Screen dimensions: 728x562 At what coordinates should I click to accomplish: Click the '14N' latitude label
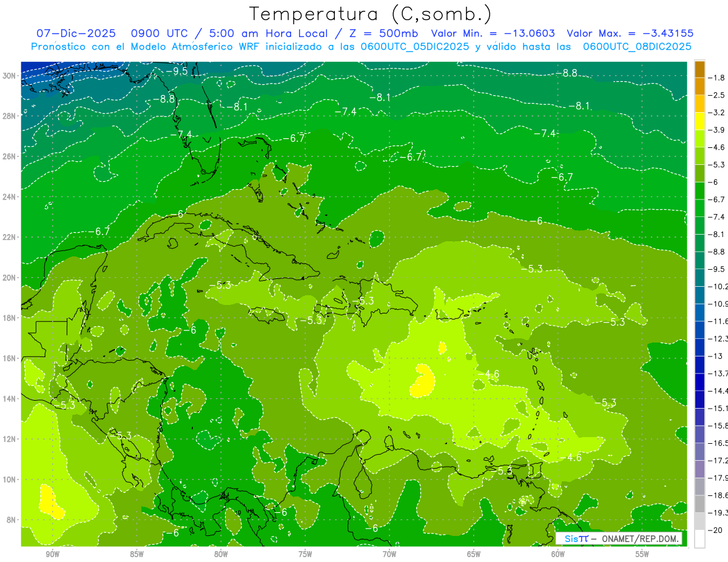click(9, 399)
